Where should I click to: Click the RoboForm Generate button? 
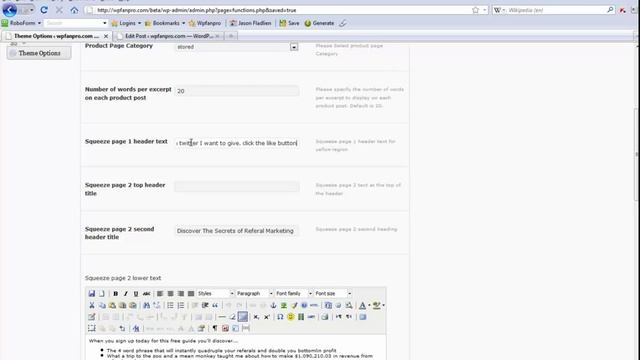pyautogui.click(x=319, y=23)
